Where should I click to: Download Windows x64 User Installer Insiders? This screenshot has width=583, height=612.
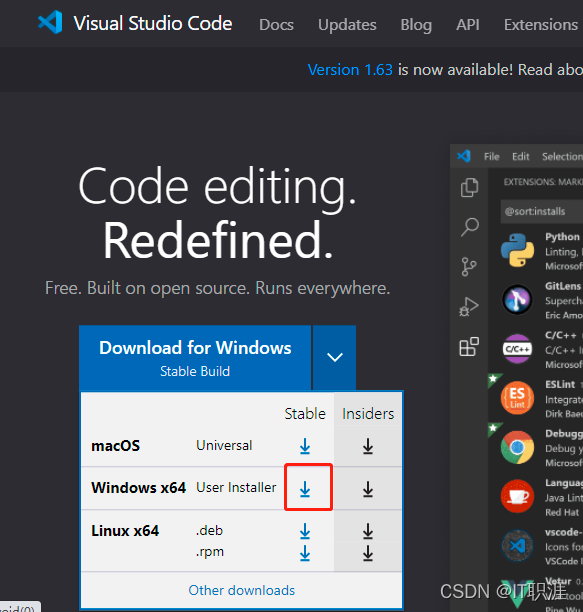tap(368, 489)
